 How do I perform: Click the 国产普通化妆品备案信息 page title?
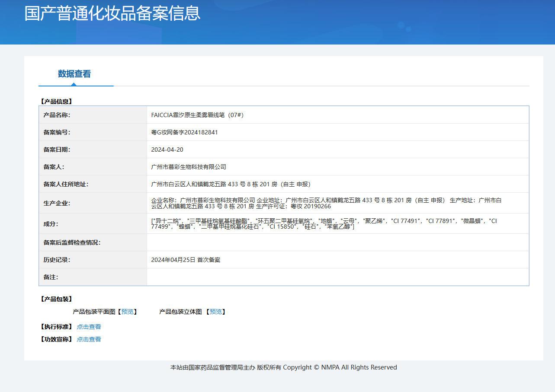(112, 13)
